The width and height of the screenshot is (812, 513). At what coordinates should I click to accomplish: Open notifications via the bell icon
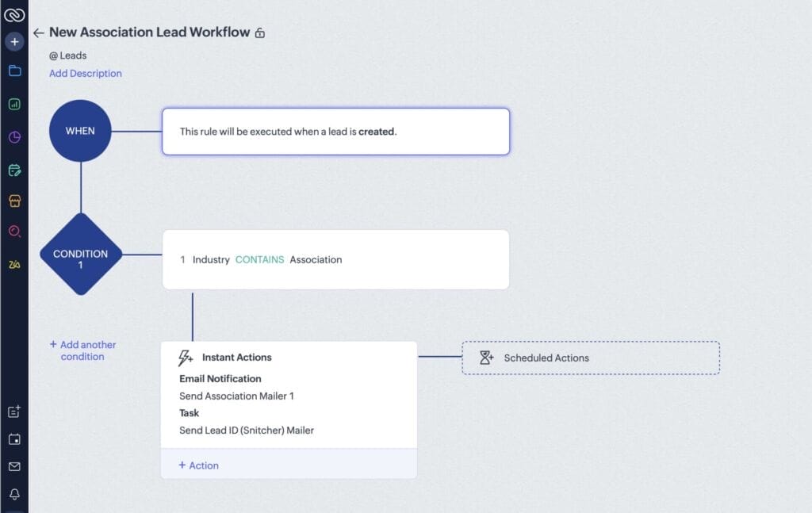pos(15,496)
